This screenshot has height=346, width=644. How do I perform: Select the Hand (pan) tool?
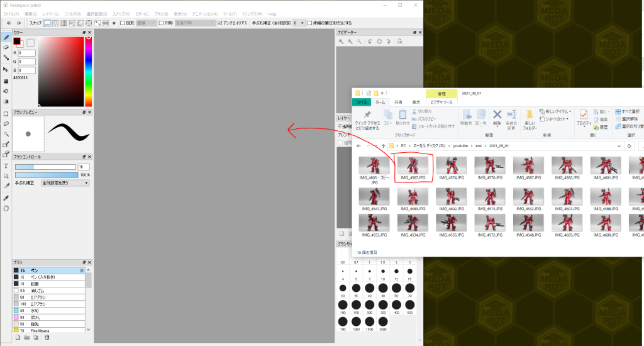[6, 208]
